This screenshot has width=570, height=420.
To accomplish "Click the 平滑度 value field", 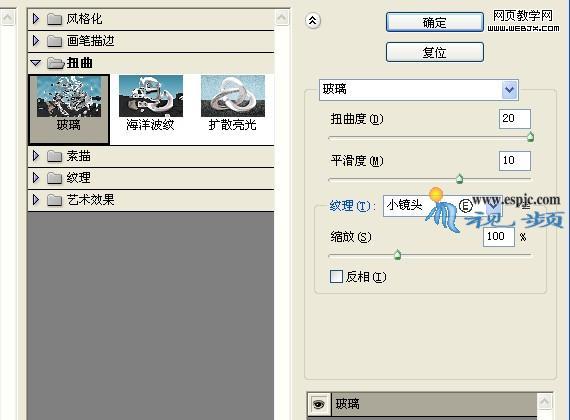I will 515,161.
